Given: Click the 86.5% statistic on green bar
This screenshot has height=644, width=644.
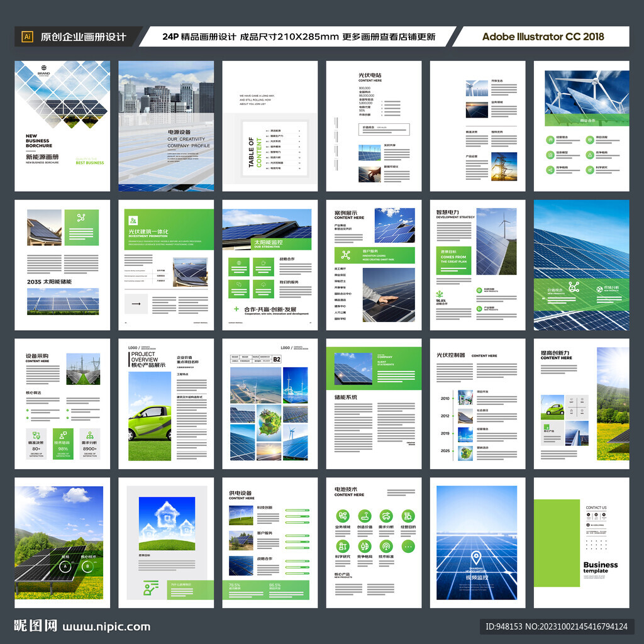Looking at the screenshot, I should click(275, 585).
